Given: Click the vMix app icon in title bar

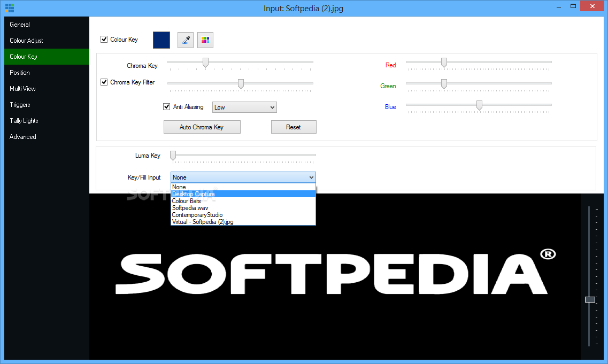Looking at the screenshot, I should point(10,8).
